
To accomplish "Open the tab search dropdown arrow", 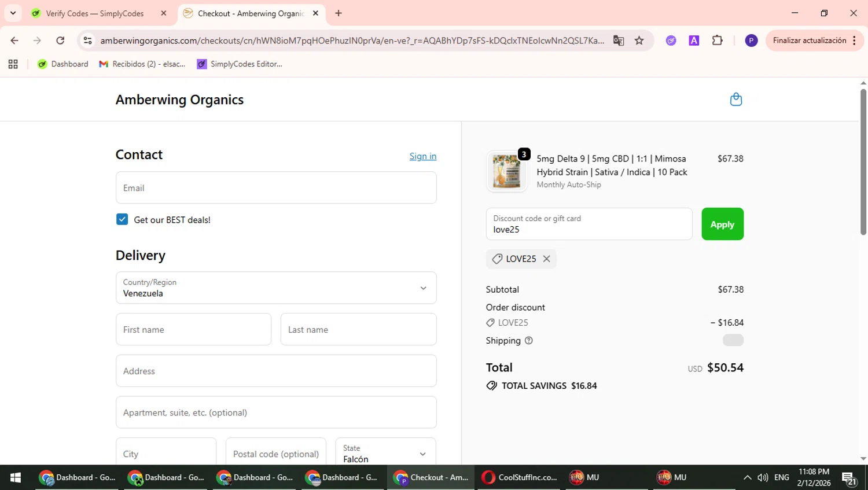I will click(x=13, y=13).
